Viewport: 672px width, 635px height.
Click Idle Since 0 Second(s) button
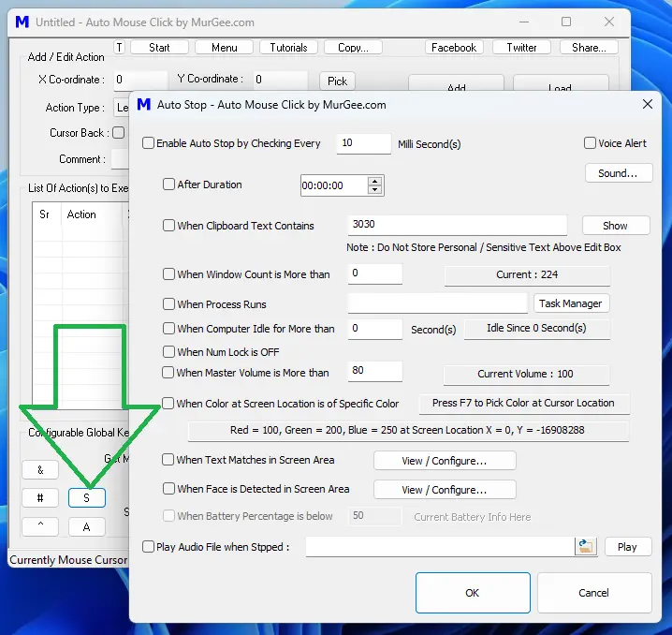click(x=536, y=329)
